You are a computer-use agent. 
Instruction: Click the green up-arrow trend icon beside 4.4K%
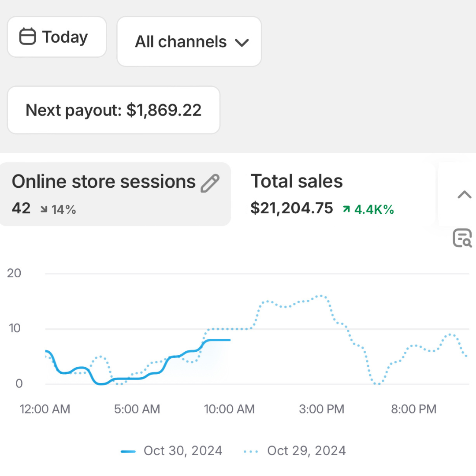tap(347, 210)
